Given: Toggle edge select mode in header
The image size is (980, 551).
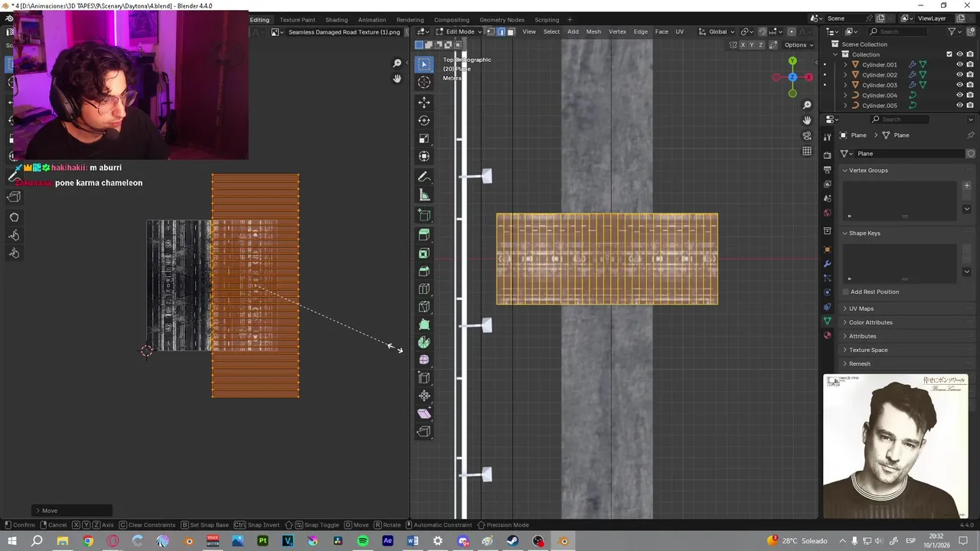Looking at the screenshot, I should 501,31.
